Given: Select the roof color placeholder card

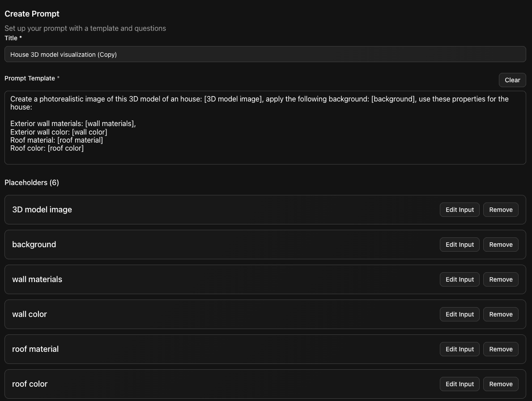Looking at the screenshot, I should (x=224, y=384).
